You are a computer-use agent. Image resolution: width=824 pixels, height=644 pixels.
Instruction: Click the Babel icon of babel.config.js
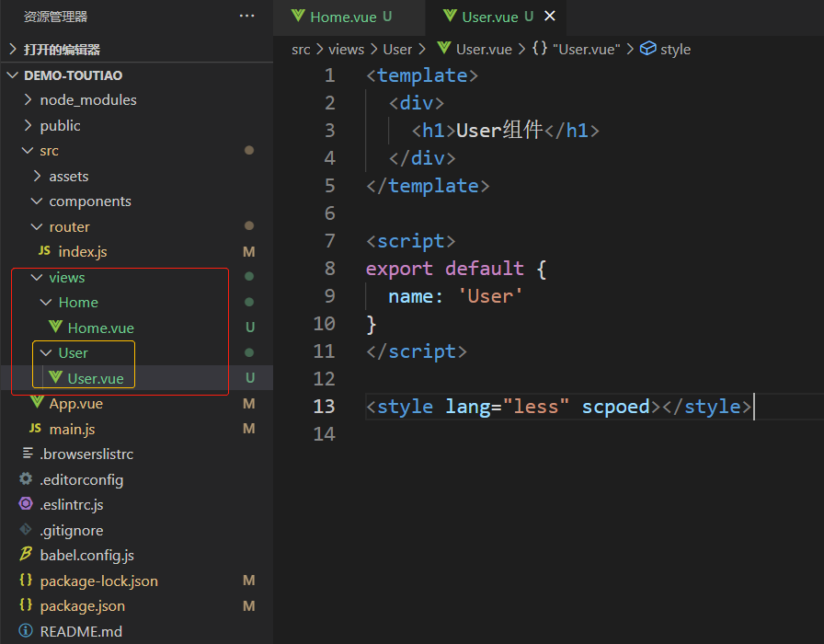26,555
